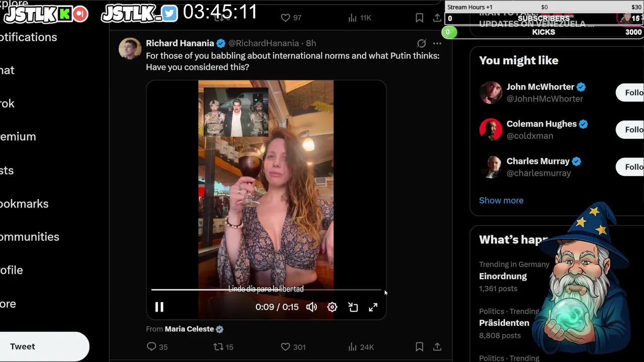The width and height of the screenshot is (644, 362).
Task: Open Richard Hanania's profile avatar
Action: pos(130,49)
